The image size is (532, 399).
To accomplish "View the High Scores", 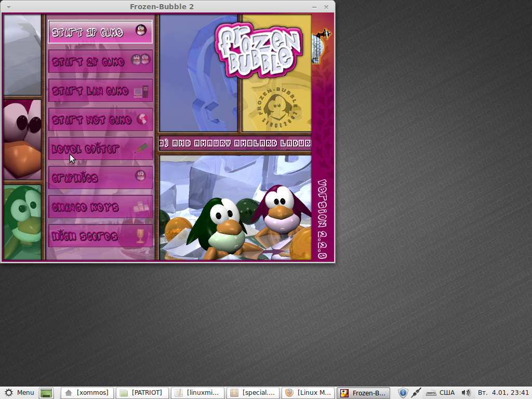I will pyautogui.click(x=100, y=236).
